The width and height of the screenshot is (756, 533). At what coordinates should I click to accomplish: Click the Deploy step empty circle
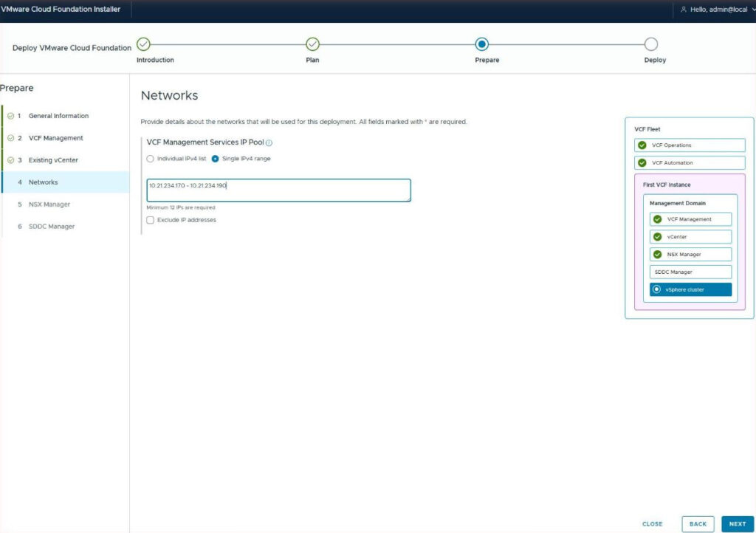pyautogui.click(x=651, y=44)
